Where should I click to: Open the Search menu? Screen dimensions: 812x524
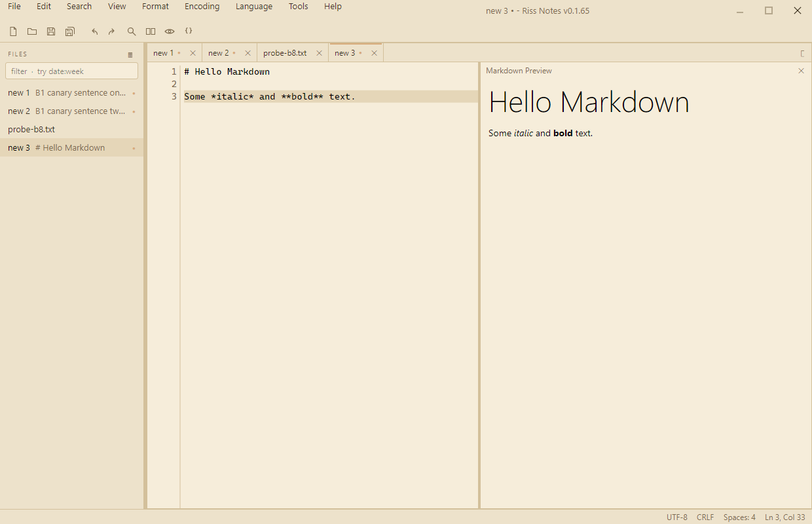[x=79, y=7]
